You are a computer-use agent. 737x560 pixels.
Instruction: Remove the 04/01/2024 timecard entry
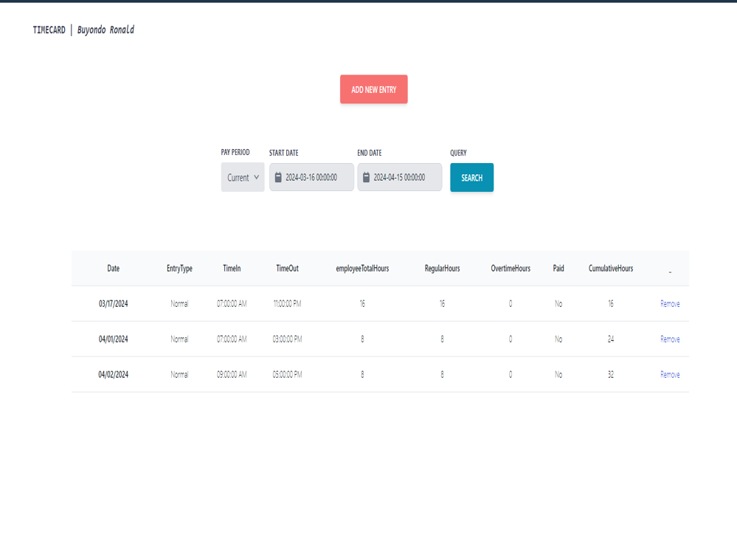(670, 339)
